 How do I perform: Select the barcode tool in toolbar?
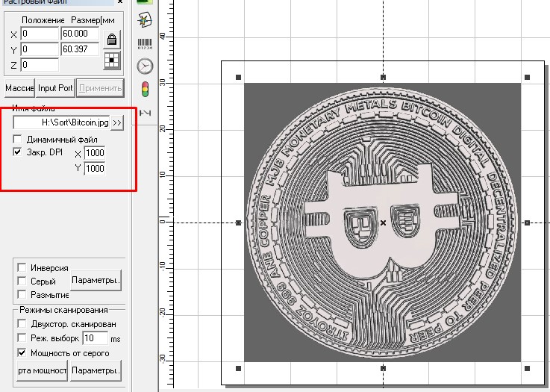[x=146, y=44]
